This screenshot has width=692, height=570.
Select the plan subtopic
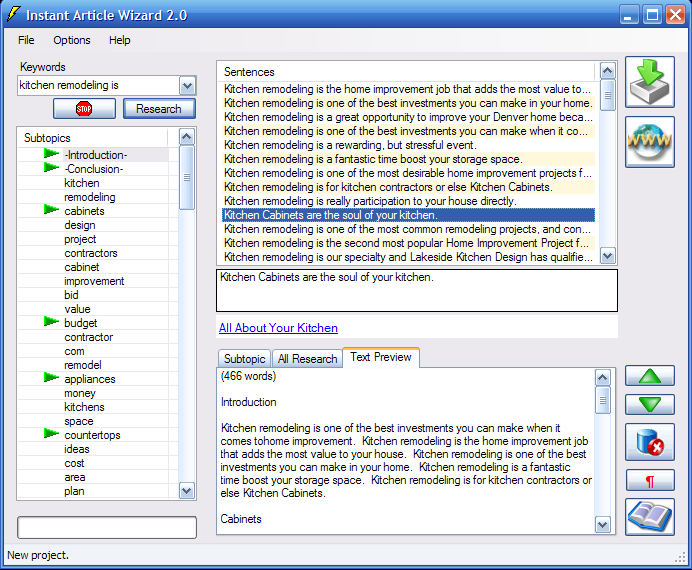point(74,491)
